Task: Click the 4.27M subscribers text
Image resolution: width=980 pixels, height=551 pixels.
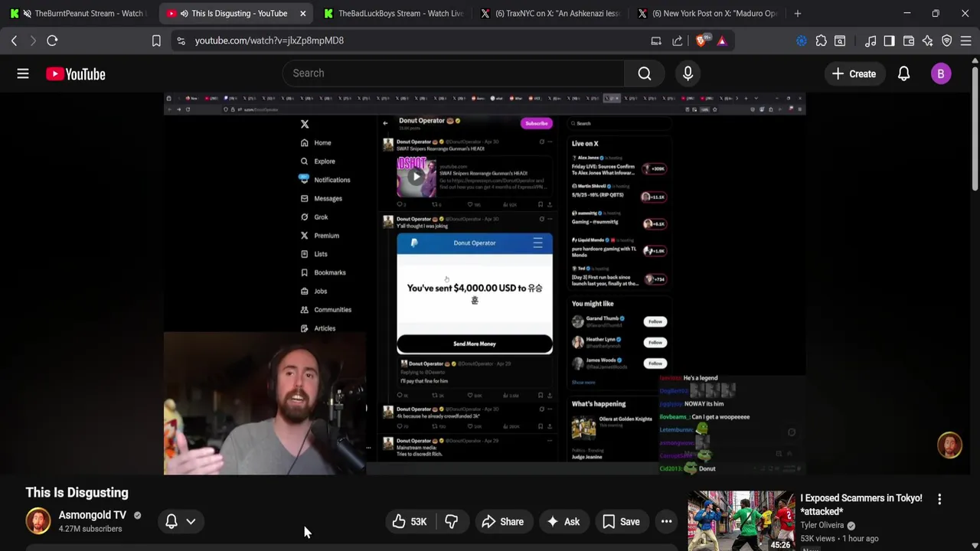Action: (90, 529)
